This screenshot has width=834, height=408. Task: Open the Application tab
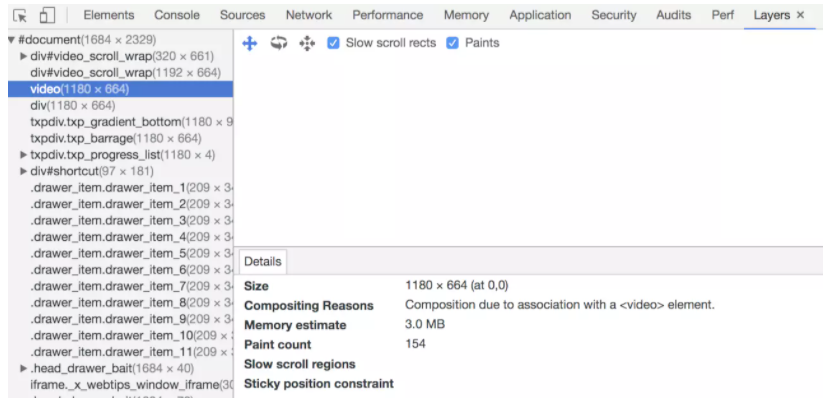click(540, 15)
